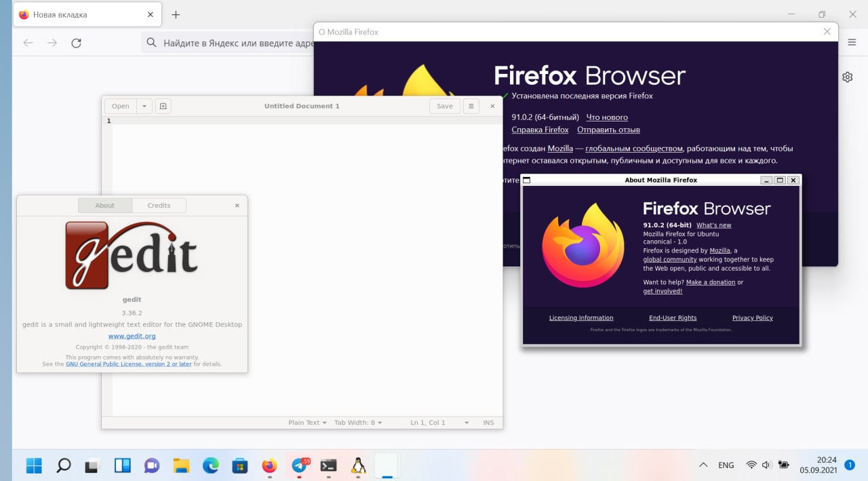Open Windows Terminal taskbar icon
The image size is (868, 481).
(x=329, y=465)
